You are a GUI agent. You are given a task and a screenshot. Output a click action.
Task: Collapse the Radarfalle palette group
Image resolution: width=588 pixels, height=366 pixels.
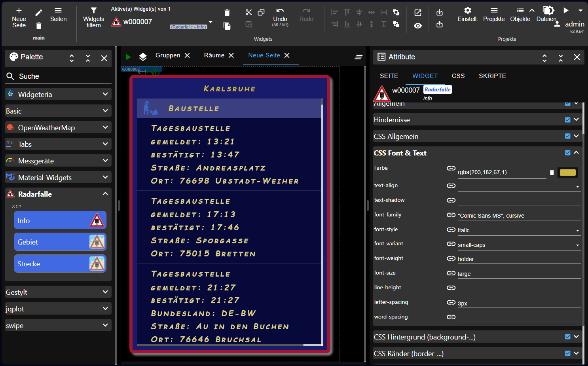pos(105,194)
